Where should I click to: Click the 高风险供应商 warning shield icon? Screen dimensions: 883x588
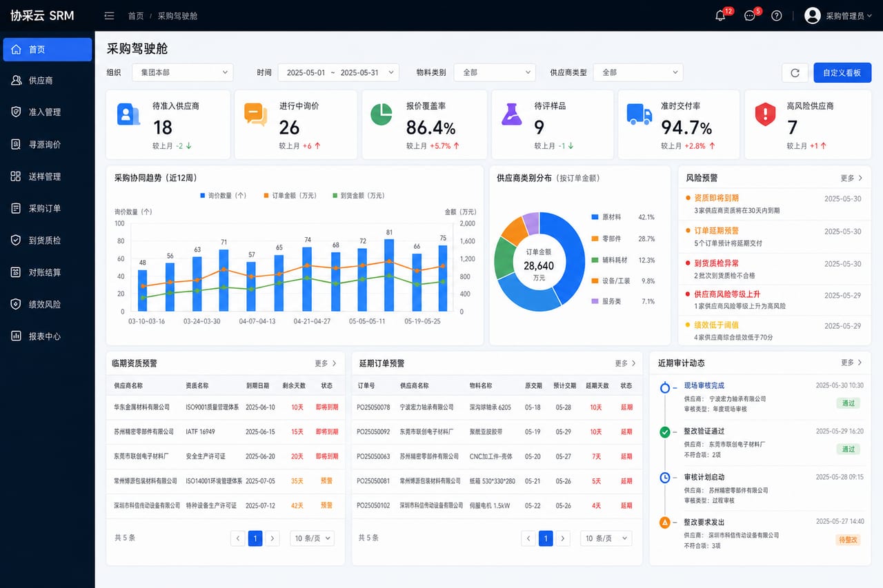tap(765, 114)
